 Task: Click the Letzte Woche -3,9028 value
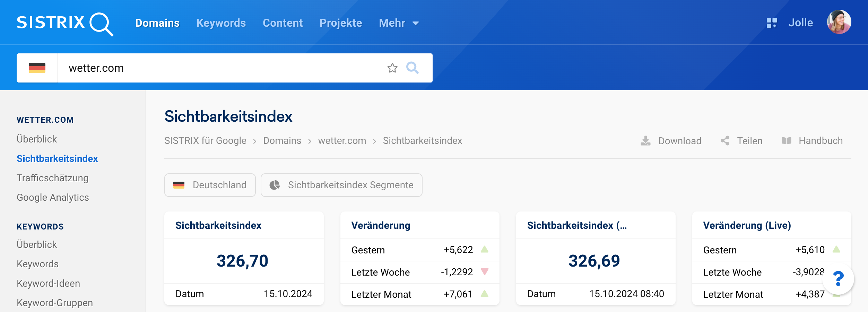point(808,272)
